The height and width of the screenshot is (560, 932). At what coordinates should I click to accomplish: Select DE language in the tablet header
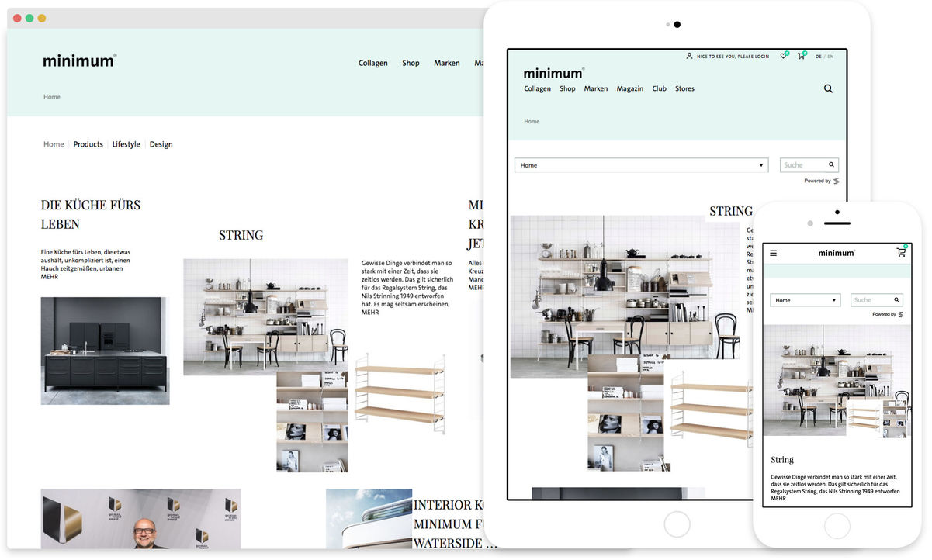tap(819, 57)
